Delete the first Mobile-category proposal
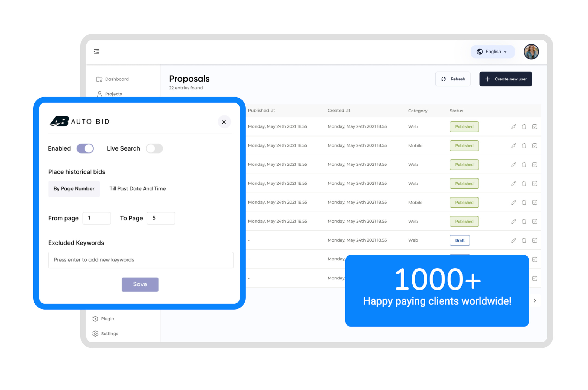588x390 pixels. click(524, 146)
